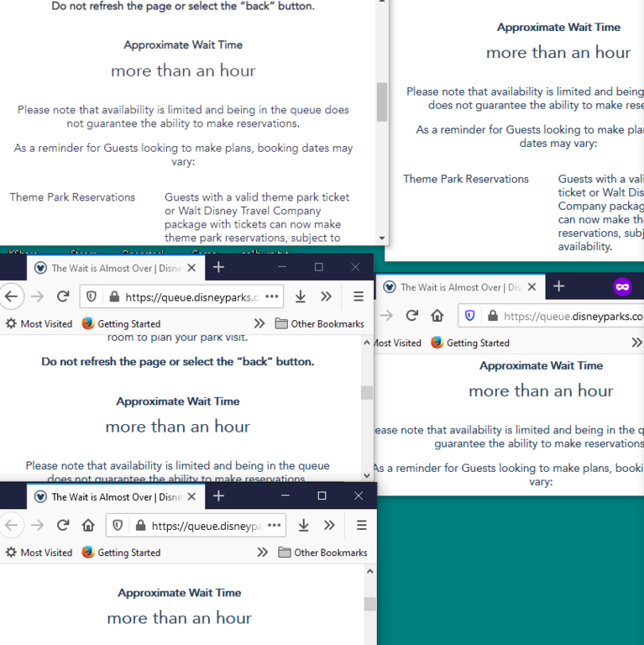Select 'The Wait is Almost Over' tab in bottom window

click(x=115, y=496)
